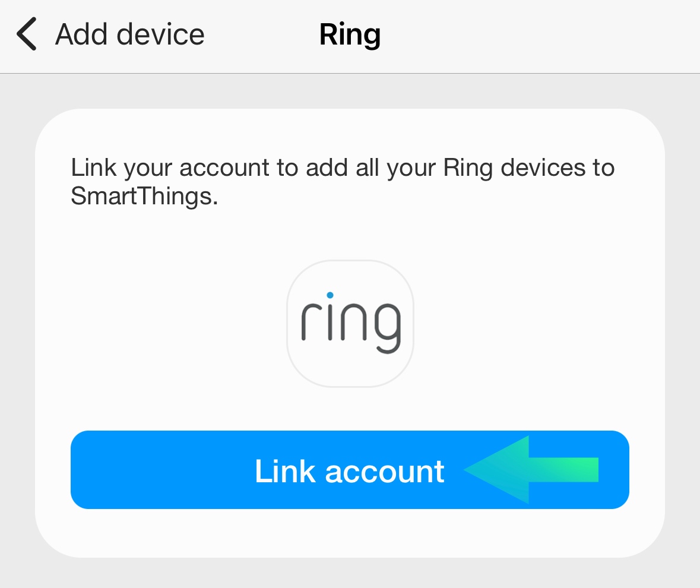Tap the Ring logo icon

pos(350,324)
